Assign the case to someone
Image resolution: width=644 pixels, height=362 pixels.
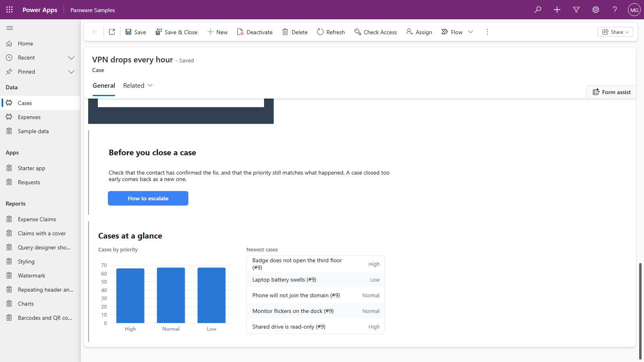(419, 32)
